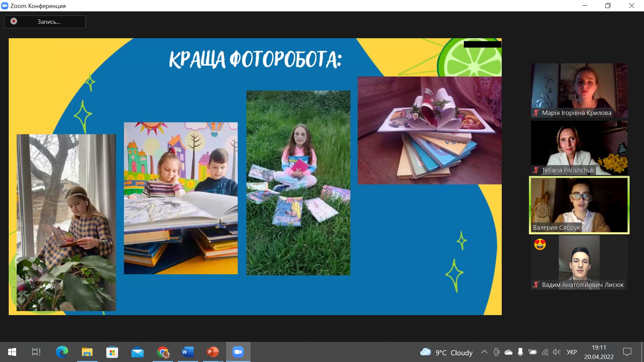Open Word from the taskbar
The image size is (644, 362).
coord(187,352)
